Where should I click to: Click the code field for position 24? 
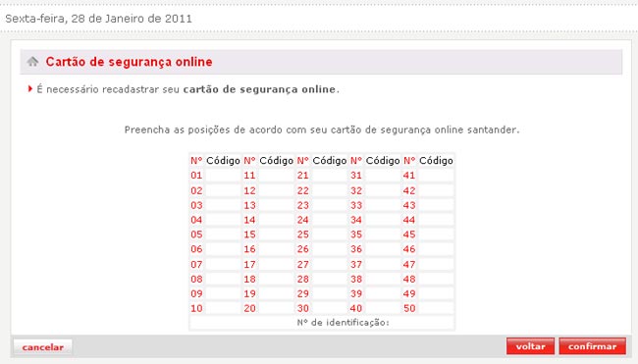pyautogui.click(x=330, y=220)
